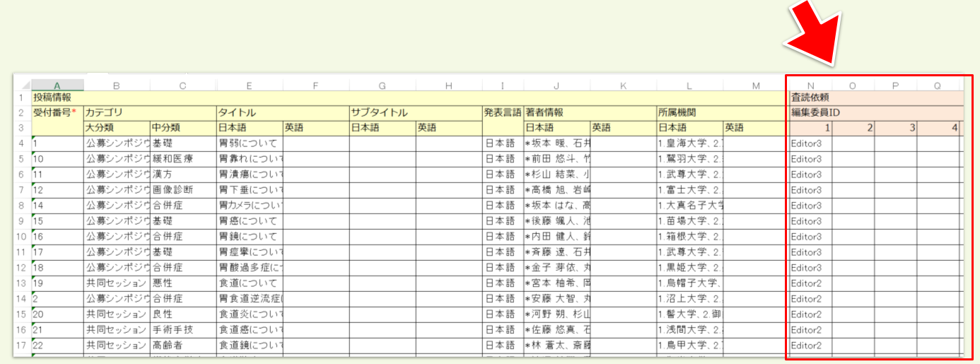This screenshot has height=364, width=980.
Task: Select row 13 header number
Action: 23,283
